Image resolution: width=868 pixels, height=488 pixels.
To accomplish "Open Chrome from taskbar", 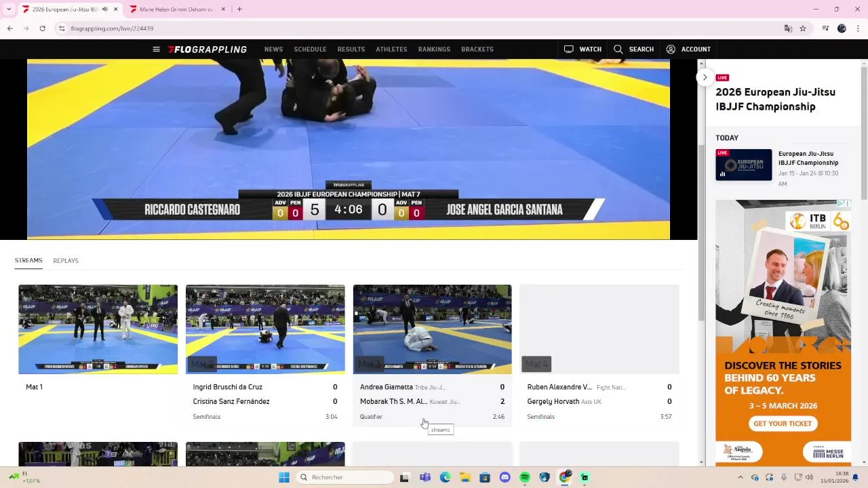I will click(564, 477).
